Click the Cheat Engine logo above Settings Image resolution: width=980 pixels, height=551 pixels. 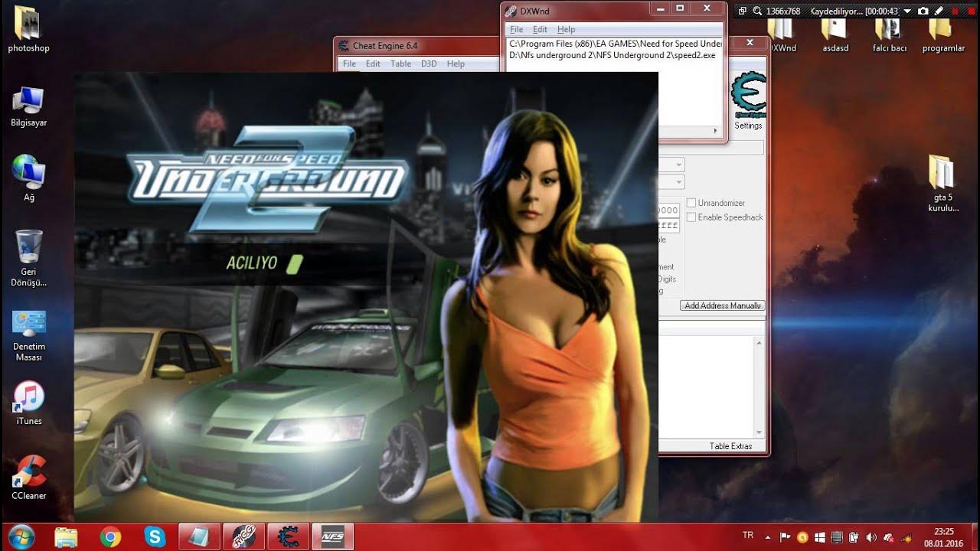[x=748, y=95]
